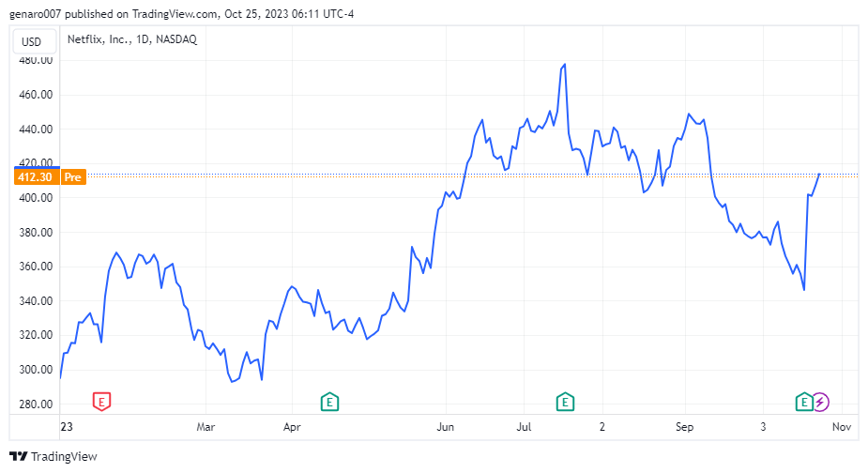Click the 440.00 price axis label

point(36,130)
